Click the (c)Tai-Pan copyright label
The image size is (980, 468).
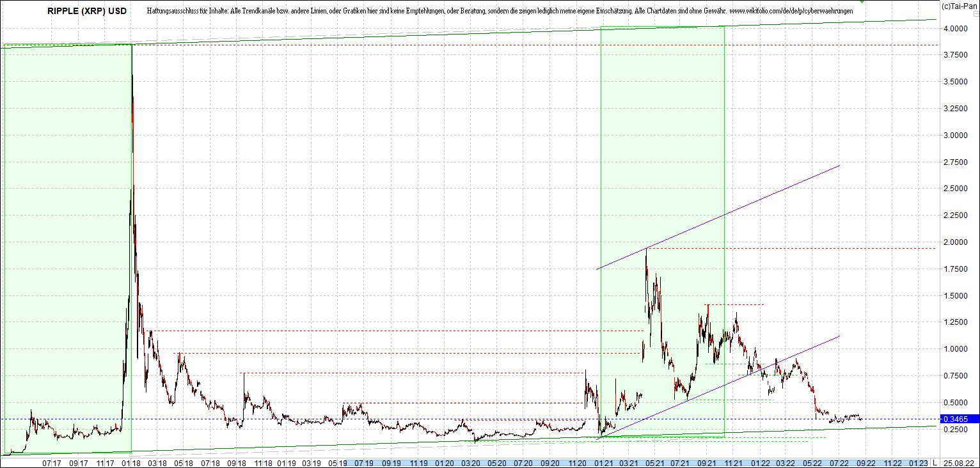click(x=959, y=6)
